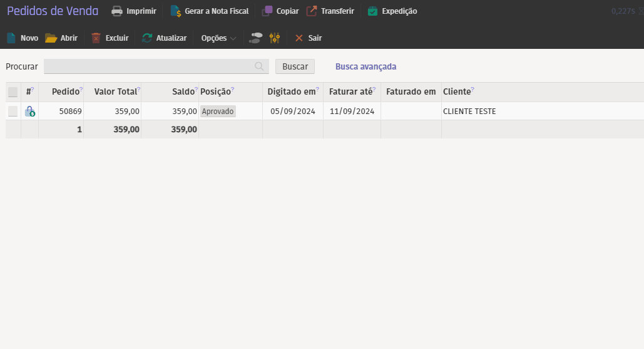This screenshot has height=349, width=644.
Task: Create a new order with Novo
Action: 22,38
